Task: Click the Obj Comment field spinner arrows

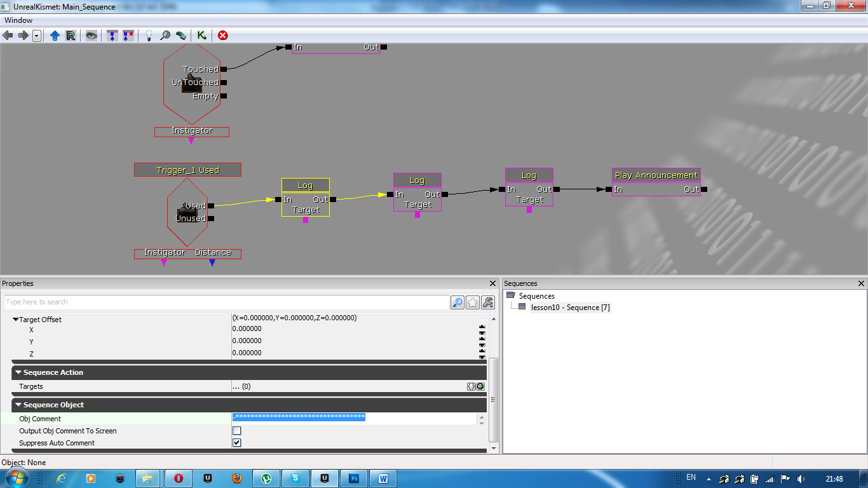Action: [x=481, y=419]
